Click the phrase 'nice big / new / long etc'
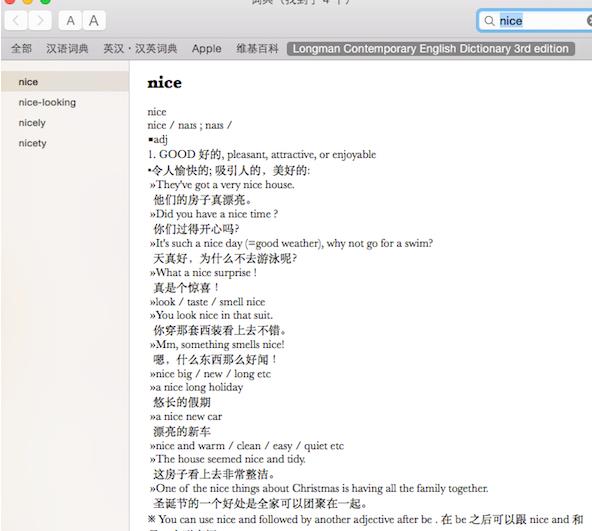The width and height of the screenshot is (592, 531). [x=210, y=374]
